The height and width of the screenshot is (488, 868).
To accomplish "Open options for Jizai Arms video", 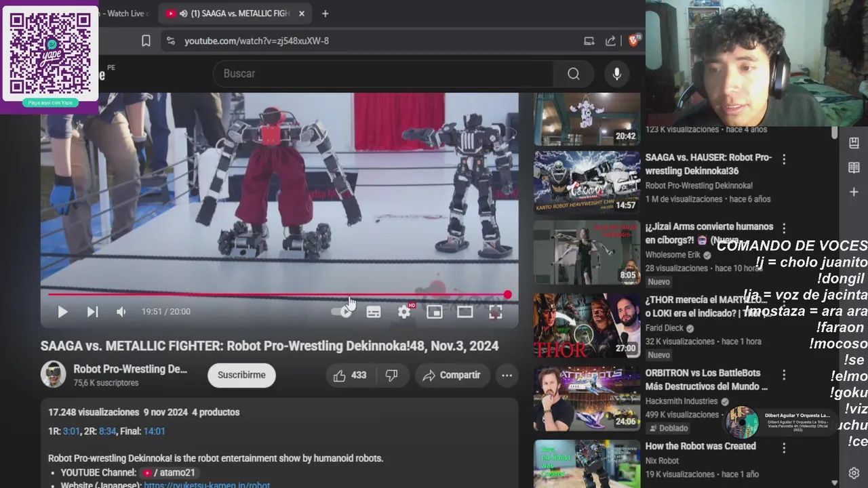I will 784,228.
